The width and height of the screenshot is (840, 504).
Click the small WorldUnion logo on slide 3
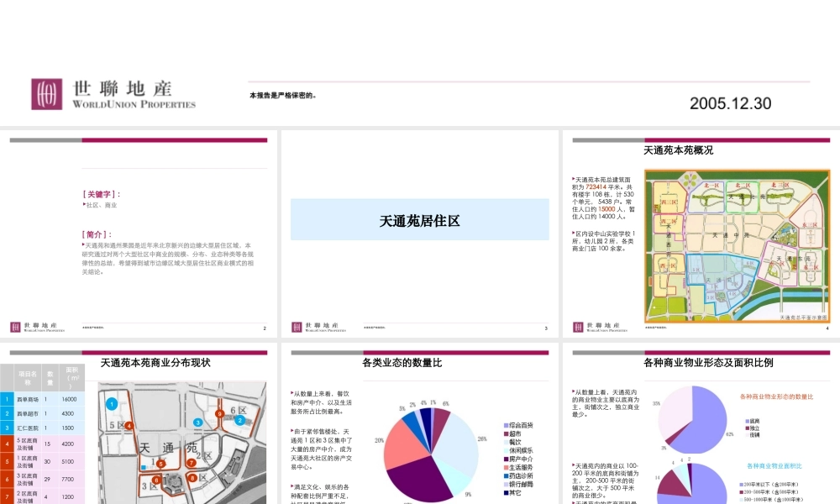coord(318,328)
